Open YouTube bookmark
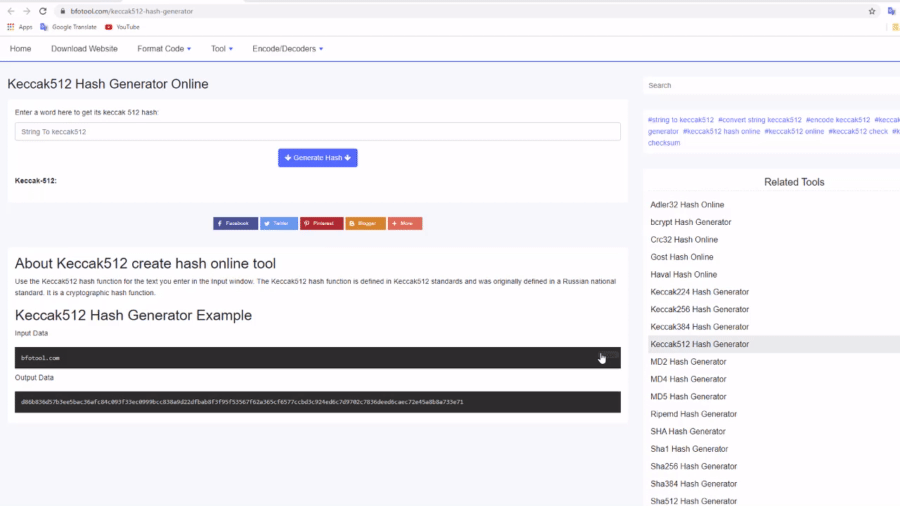Viewport: 900px width, 506px height. tap(122, 27)
